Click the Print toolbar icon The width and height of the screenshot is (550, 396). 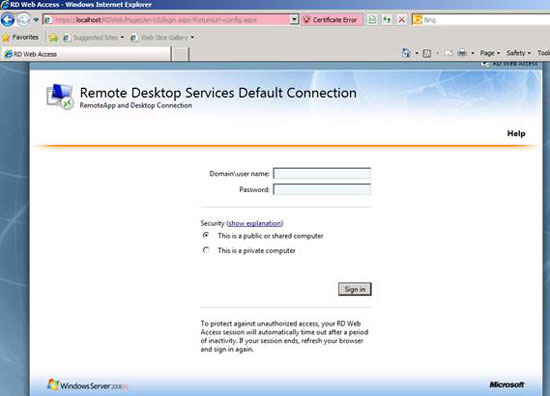462,53
